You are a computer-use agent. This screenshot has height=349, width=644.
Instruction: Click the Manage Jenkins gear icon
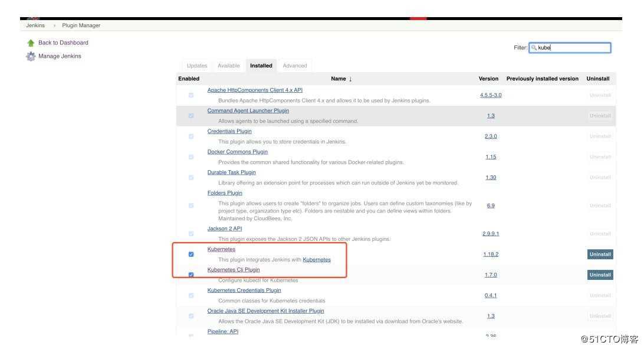31,56
